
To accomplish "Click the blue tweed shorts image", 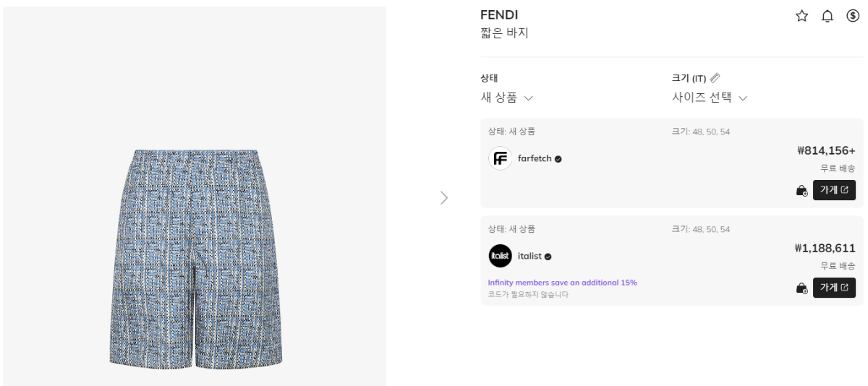I will [195, 257].
